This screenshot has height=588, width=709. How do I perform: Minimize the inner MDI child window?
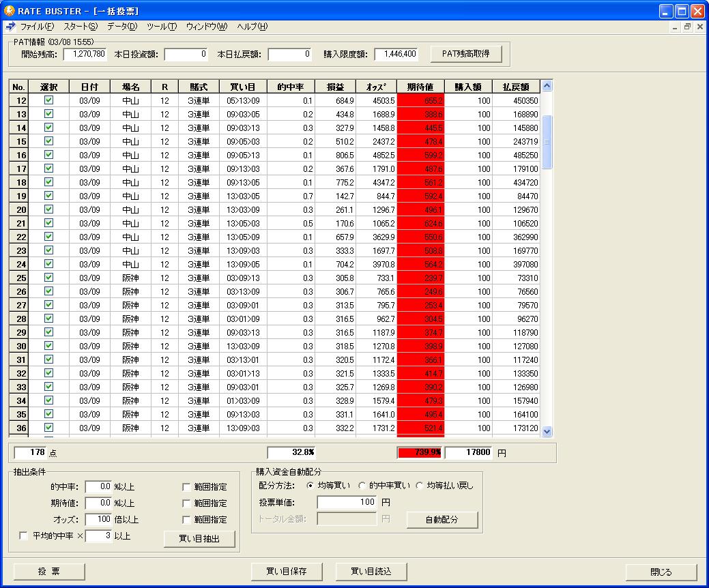point(675,27)
